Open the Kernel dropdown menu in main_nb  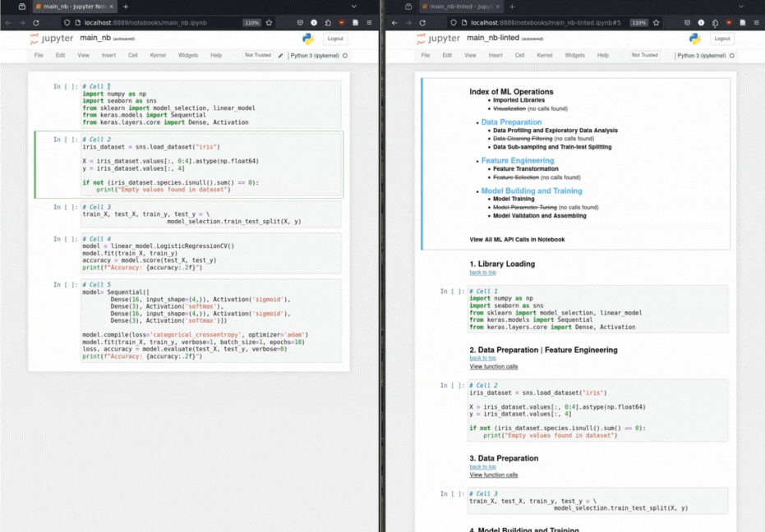158,56
